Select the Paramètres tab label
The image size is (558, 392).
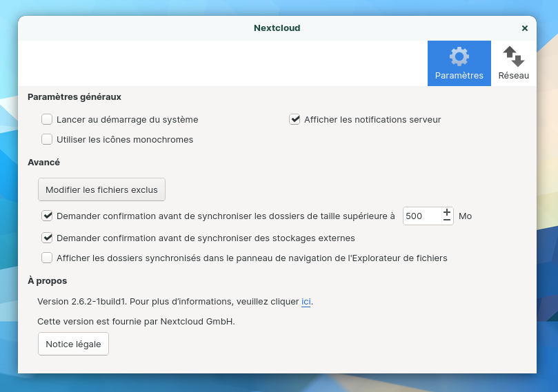(x=459, y=76)
